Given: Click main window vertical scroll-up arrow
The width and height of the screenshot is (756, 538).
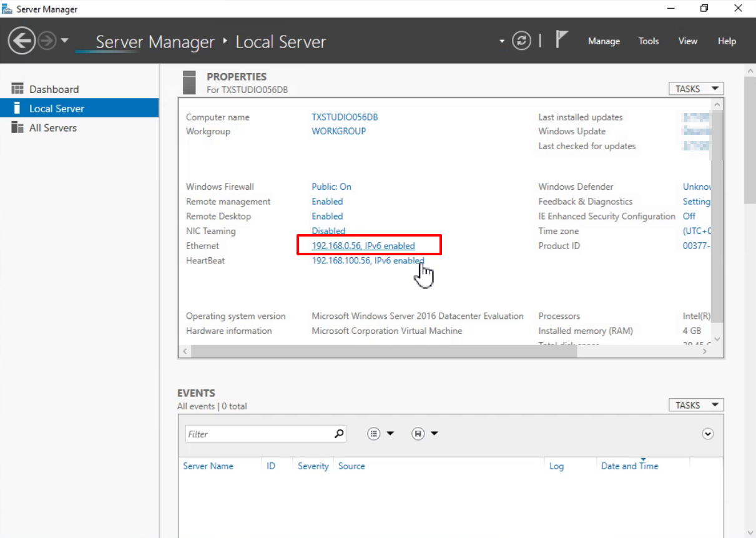Looking at the screenshot, I should pos(750,71).
